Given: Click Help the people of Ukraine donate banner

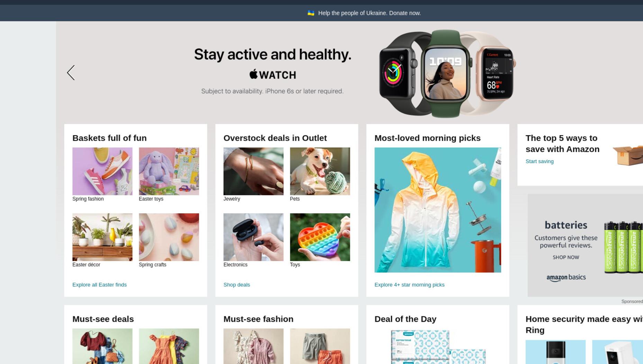Looking at the screenshot, I should [x=369, y=13].
